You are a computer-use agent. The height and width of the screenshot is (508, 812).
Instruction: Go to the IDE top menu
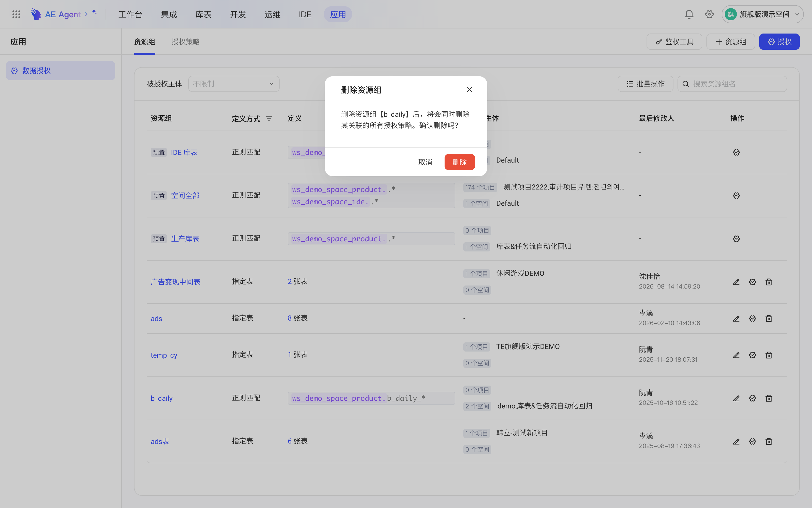point(305,14)
